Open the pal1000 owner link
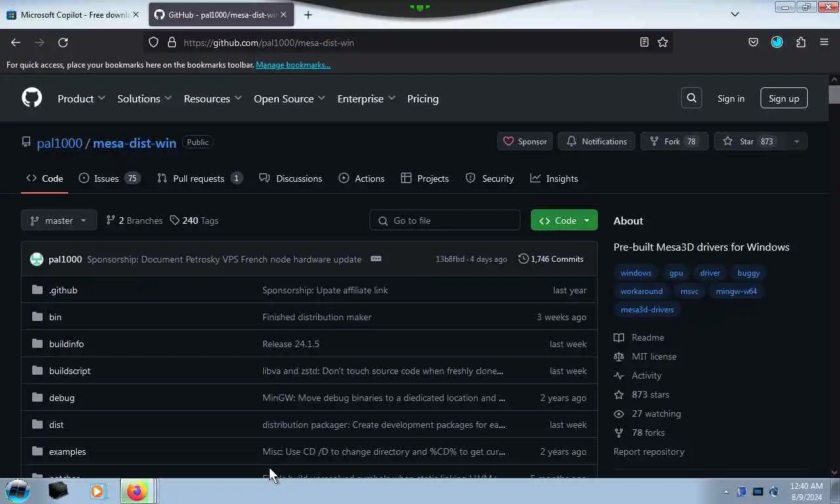The height and width of the screenshot is (504, 840). 60,142
